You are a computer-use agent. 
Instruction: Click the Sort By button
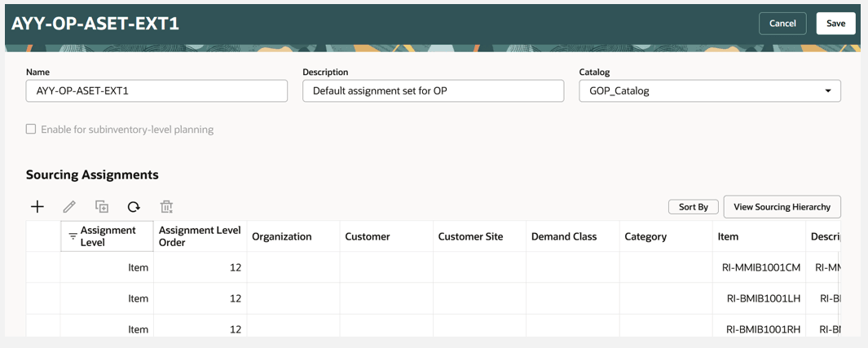click(694, 207)
